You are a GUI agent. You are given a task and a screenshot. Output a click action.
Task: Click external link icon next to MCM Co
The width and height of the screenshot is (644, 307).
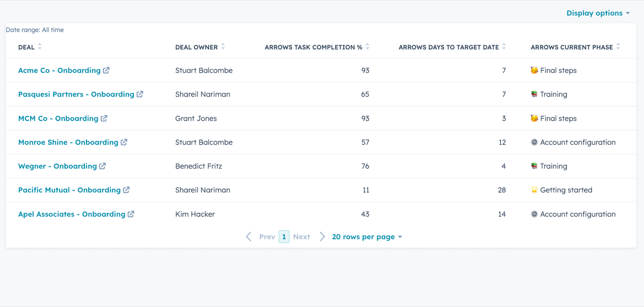pos(104,118)
